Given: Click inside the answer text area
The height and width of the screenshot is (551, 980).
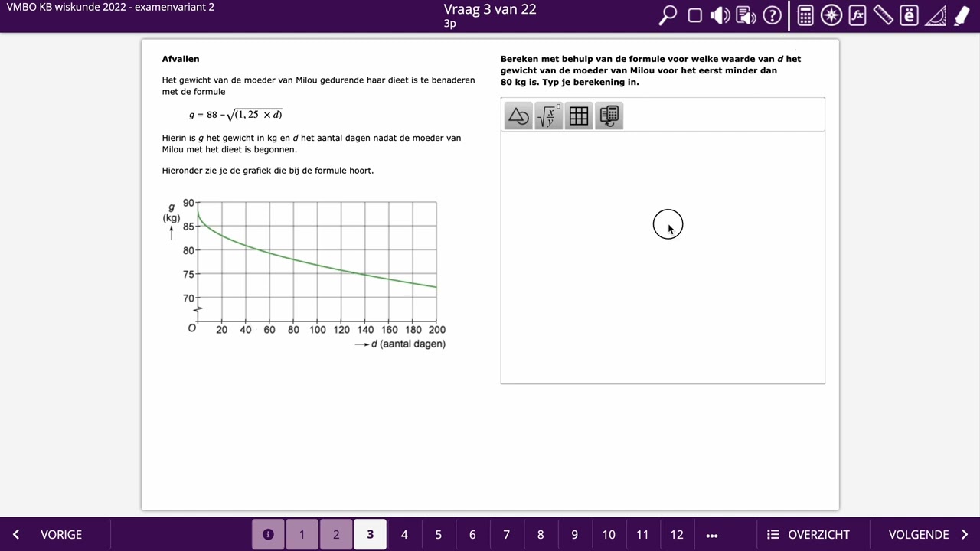Looking at the screenshot, I should 663,257.
